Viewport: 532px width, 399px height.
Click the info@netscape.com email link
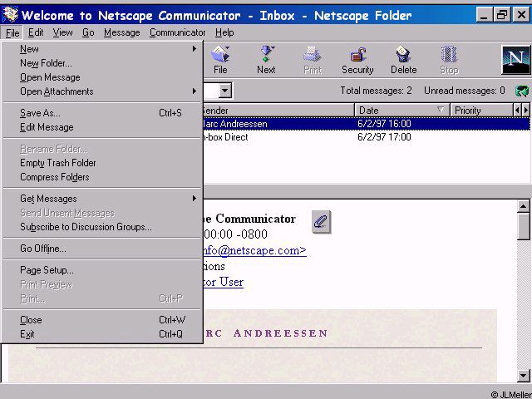tap(255, 250)
